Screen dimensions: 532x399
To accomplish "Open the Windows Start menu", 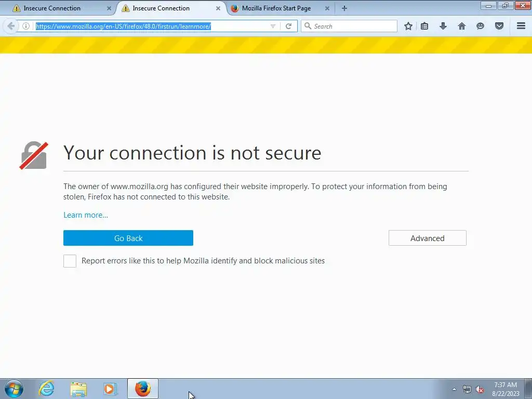I will [14, 389].
